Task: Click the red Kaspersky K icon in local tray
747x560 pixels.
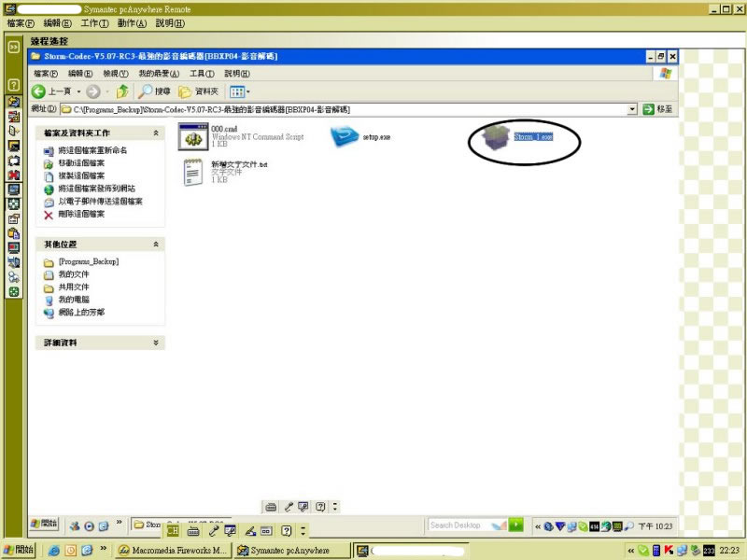Action: (669, 551)
